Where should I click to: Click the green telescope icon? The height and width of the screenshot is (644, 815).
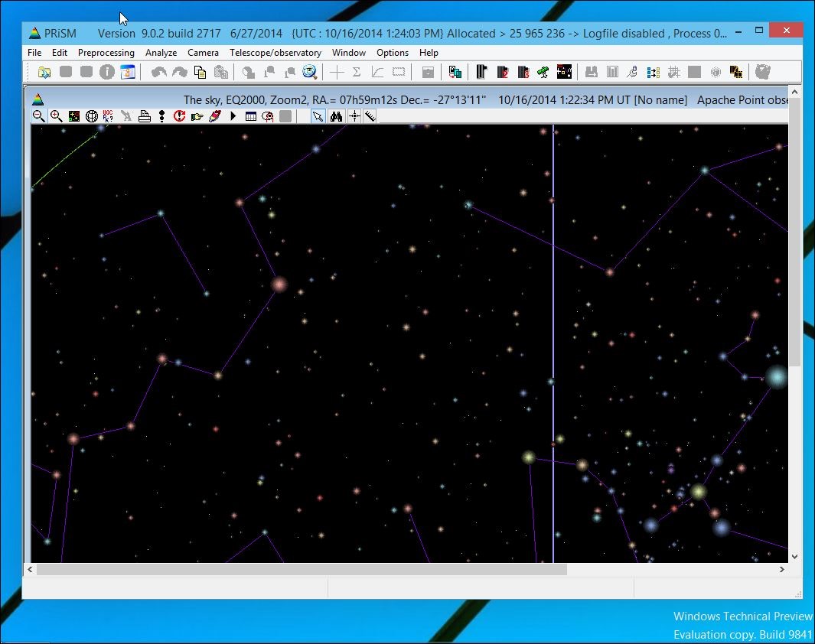pyautogui.click(x=543, y=72)
